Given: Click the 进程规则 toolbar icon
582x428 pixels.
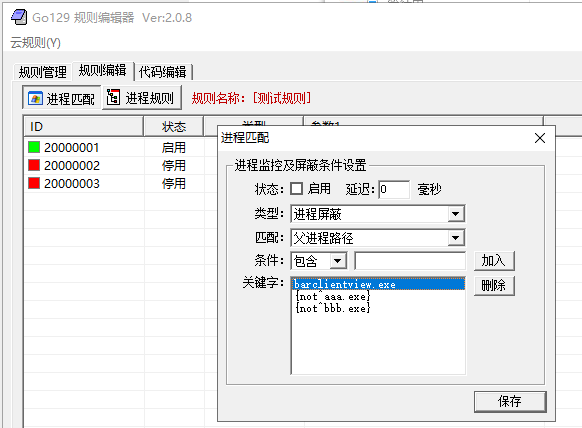Looking at the screenshot, I should (113, 98).
